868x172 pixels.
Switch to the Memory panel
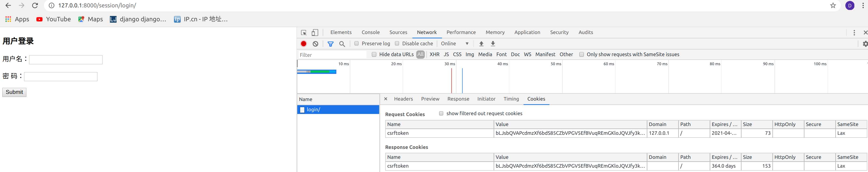click(495, 32)
